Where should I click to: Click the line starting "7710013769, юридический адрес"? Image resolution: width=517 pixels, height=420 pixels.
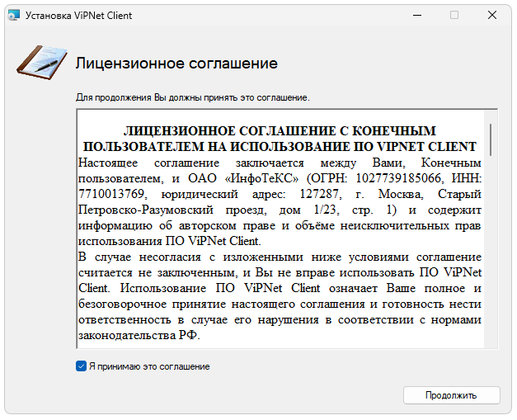pos(280,194)
